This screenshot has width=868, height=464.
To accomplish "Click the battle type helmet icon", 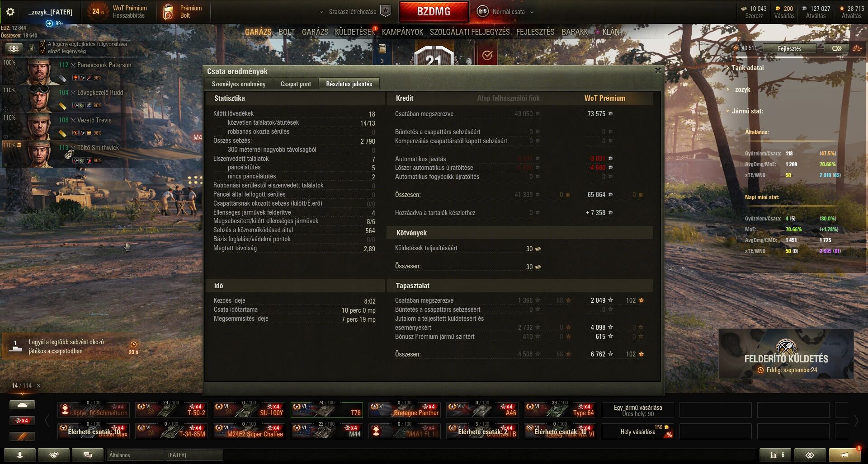I will (x=483, y=12).
